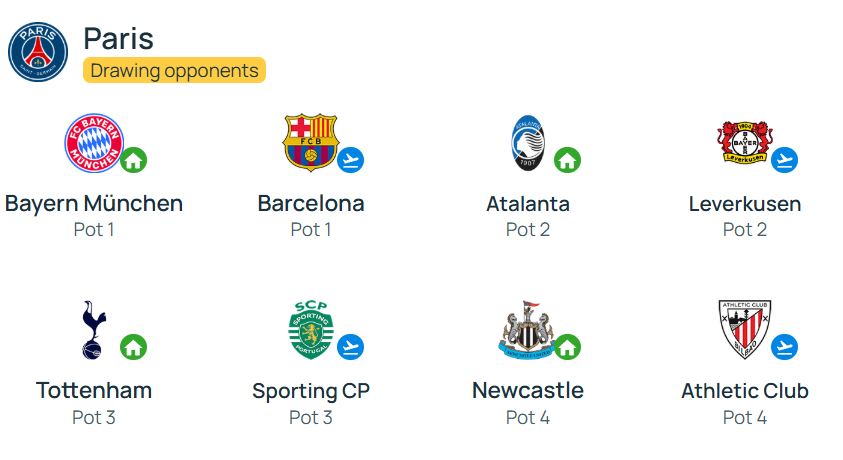Click home icon next to Tottenham
843x460 pixels.
pos(133,347)
